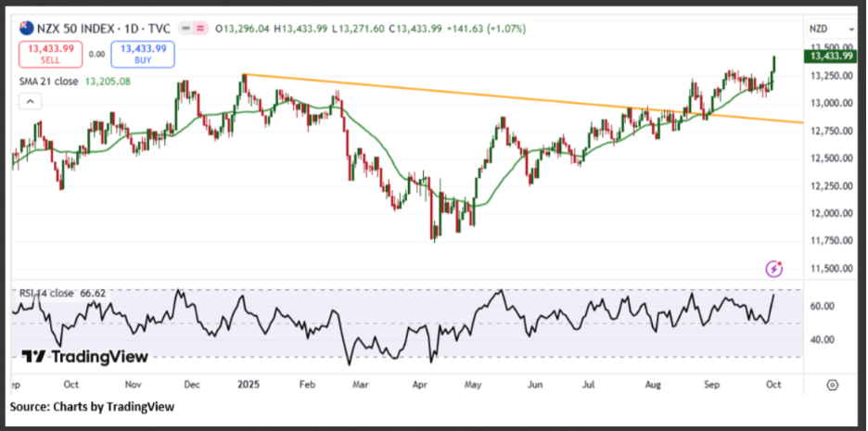Click the blue BUY 13,433.99 button
The width and height of the screenshot is (868, 431).
click(x=143, y=54)
